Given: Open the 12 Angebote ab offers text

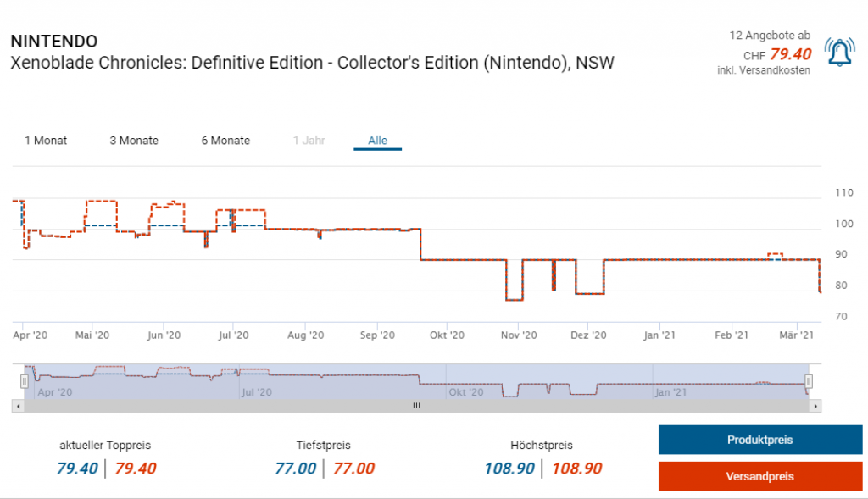Looking at the screenshot, I should [x=769, y=36].
